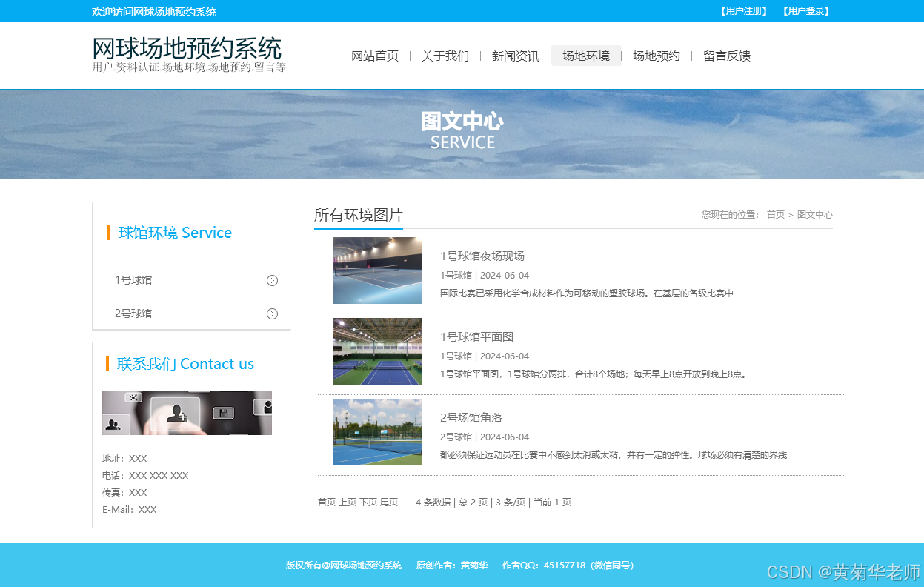Screen dimensions: 924x587
Task: Switch to 网站首页 navigation tab
Action: click(x=375, y=55)
